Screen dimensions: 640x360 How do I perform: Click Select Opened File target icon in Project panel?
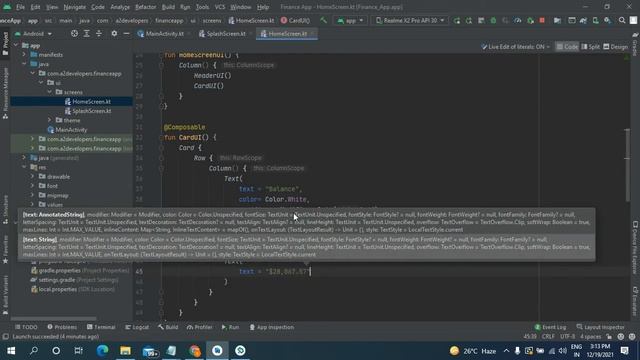74,34
